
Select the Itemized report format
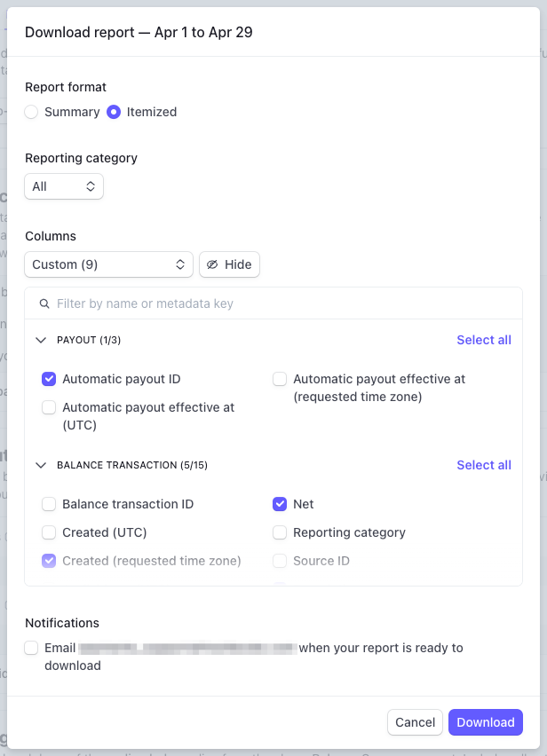(114, 112)
